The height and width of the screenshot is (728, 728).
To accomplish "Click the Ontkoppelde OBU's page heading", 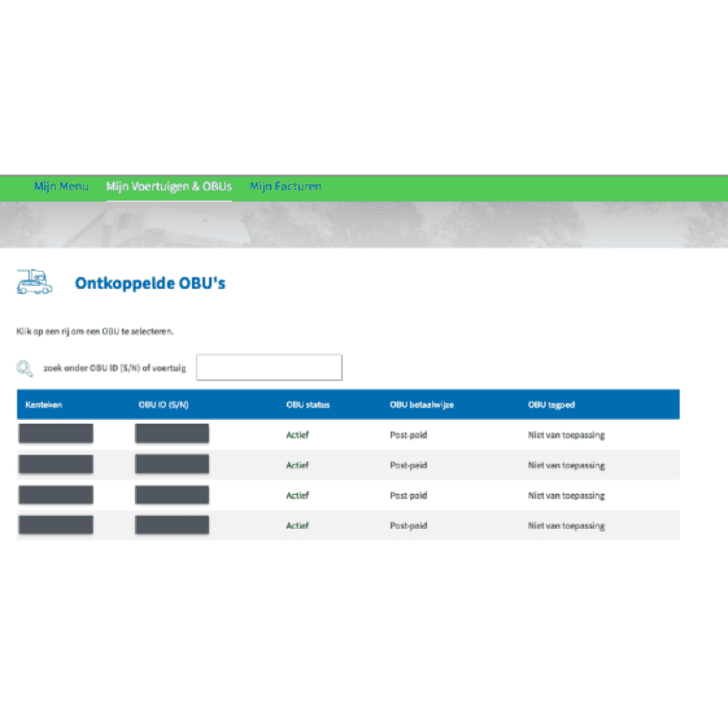I will tap(150, 283).
